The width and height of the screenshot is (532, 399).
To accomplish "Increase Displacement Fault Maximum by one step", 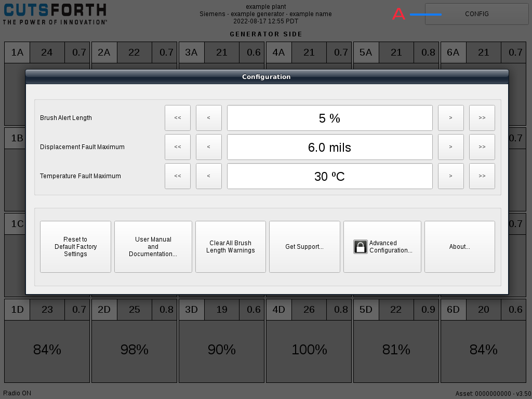I will (450, 147).
